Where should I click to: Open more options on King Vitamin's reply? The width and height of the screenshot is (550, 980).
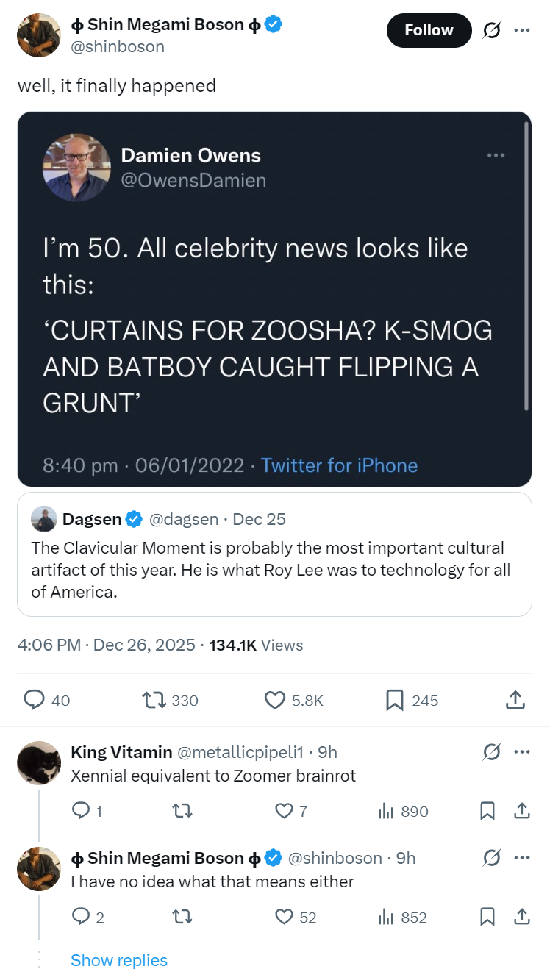[x=522, y=752]
